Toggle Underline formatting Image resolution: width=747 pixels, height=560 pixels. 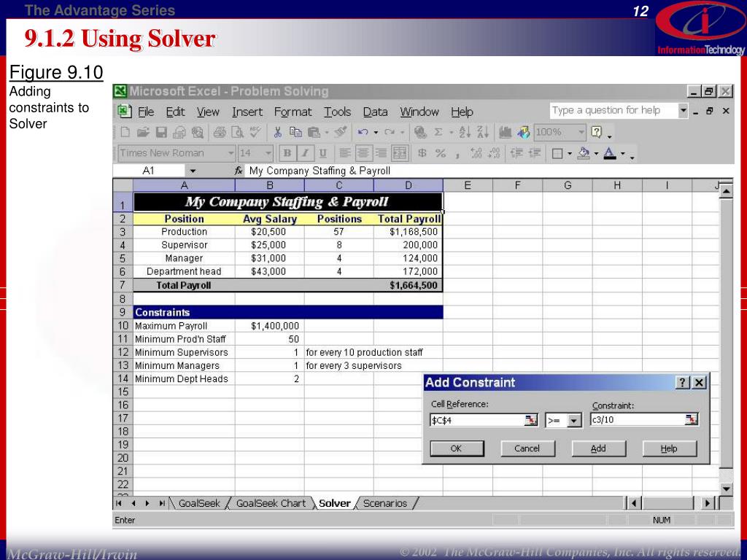point(323,153)
